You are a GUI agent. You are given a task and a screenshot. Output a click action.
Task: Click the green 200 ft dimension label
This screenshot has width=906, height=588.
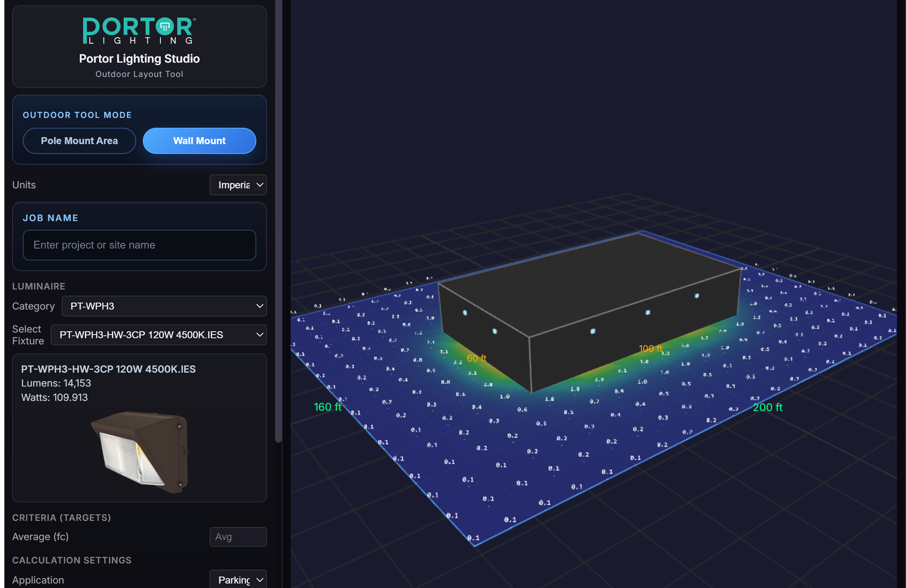pos(767,407)
